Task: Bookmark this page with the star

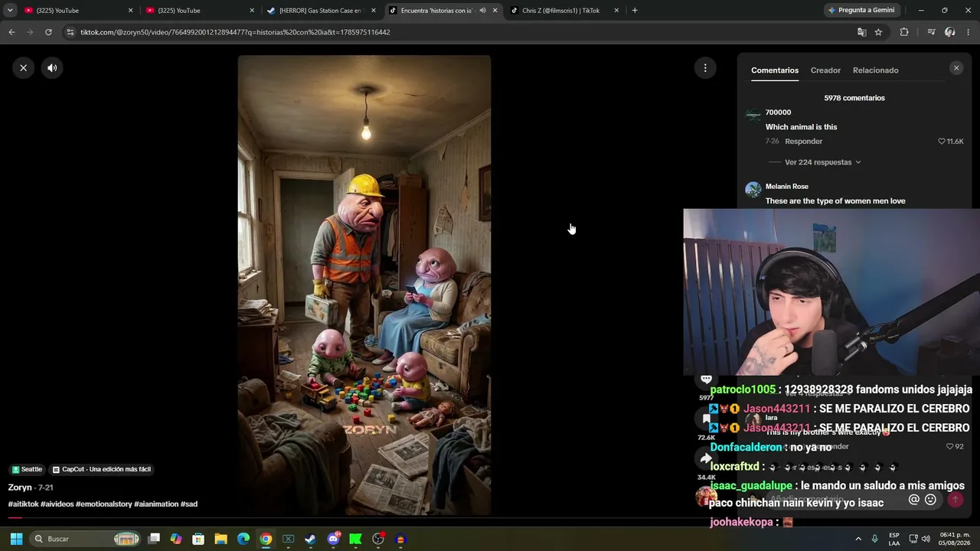Action: point(878,32)
